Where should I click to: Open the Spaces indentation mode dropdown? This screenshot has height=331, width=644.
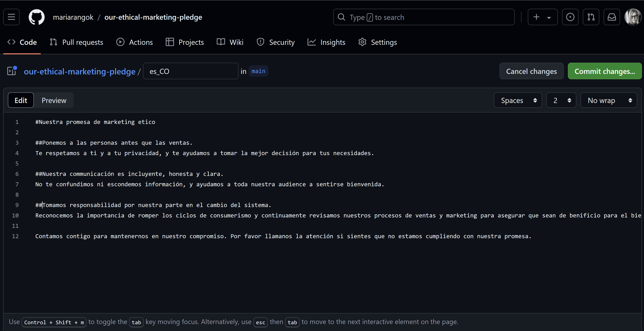[518, 100]
